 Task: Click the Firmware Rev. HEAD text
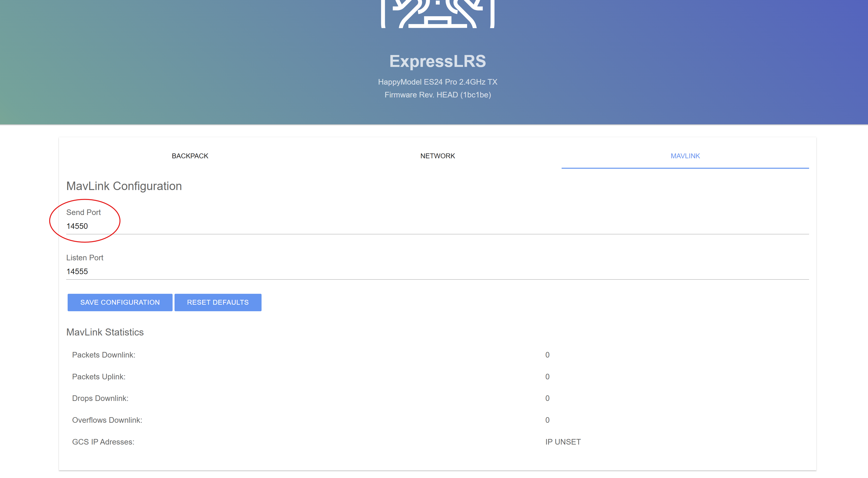coord(437,95)
